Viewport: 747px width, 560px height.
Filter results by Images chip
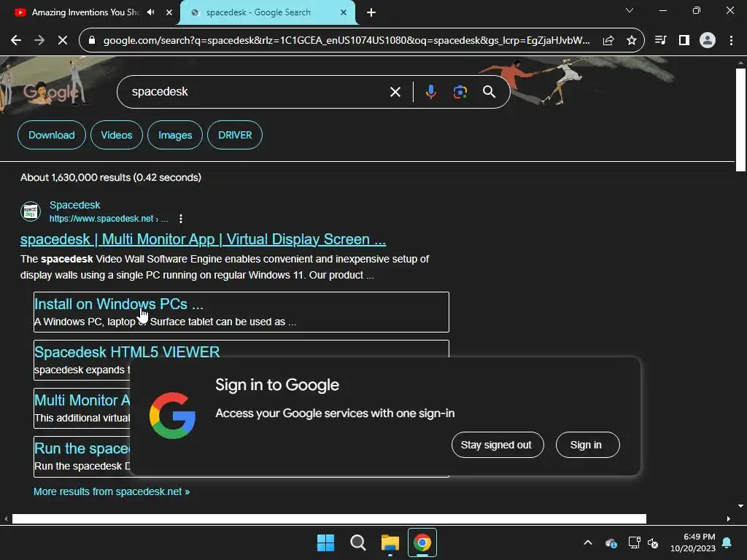pyautogui.click(x=175, y=135)
